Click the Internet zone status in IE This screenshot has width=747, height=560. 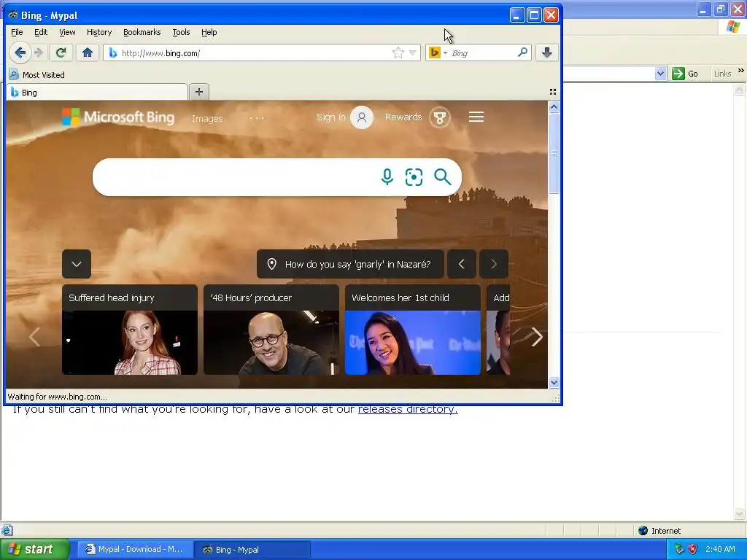[x=659, y=531]
